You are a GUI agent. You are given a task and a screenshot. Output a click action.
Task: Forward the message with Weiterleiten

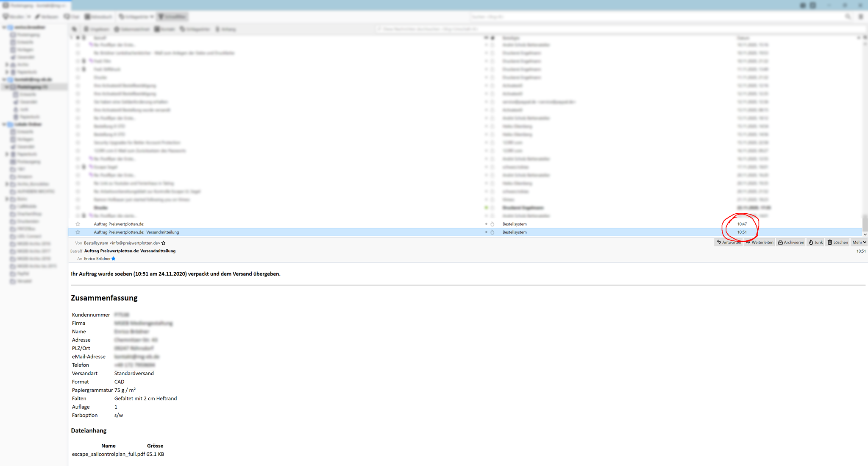759,243
